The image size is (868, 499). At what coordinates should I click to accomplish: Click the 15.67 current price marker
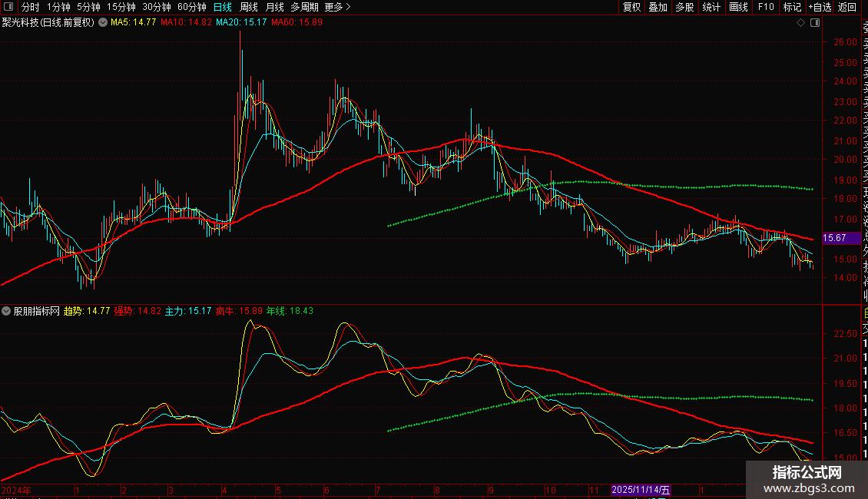(841, 238)
